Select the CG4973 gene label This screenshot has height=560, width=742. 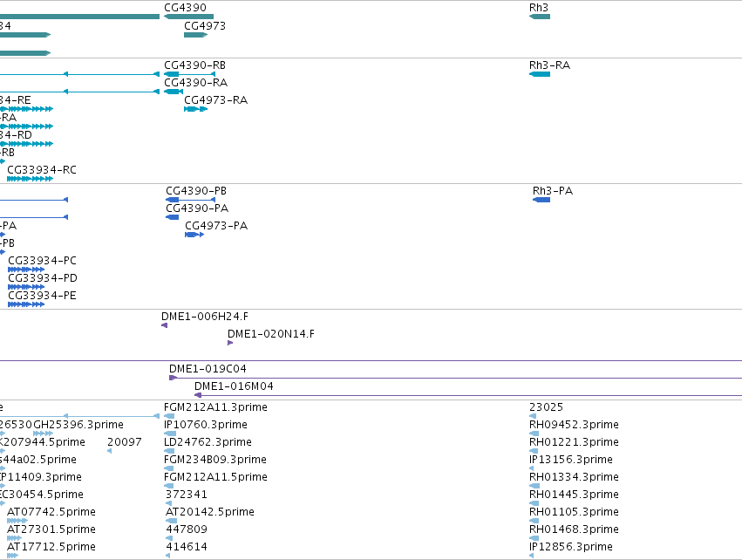(205, 26)
